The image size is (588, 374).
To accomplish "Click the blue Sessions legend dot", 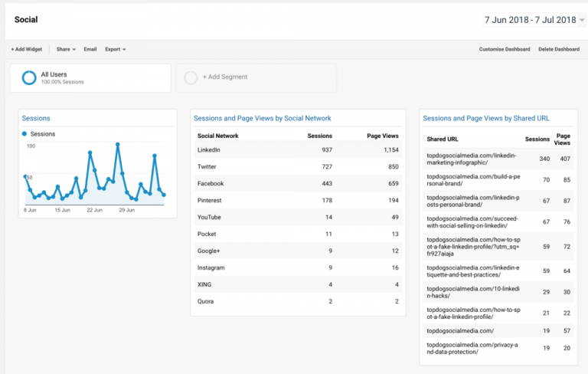I will [x=24, y=134].
